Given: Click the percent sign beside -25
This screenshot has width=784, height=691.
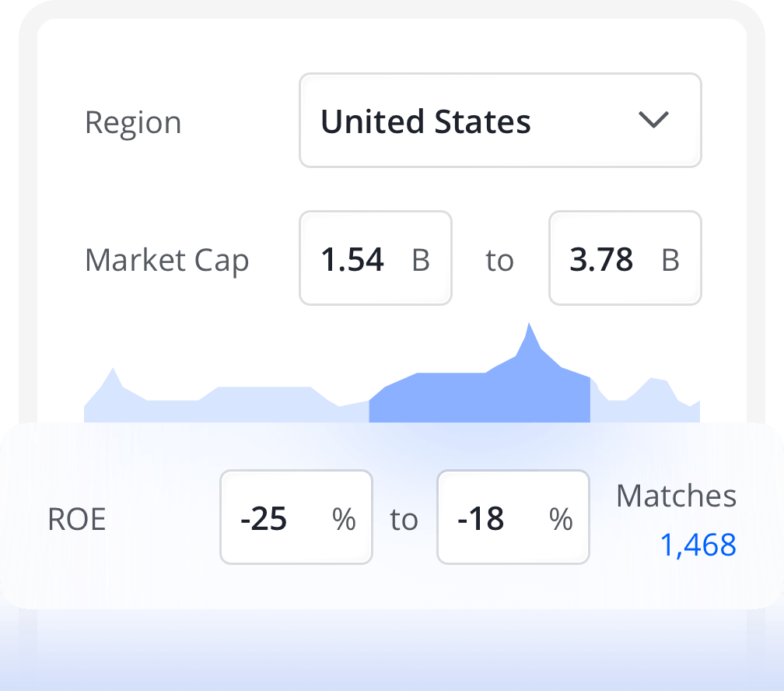Looking at the screenshot, I should click(344, 519).
